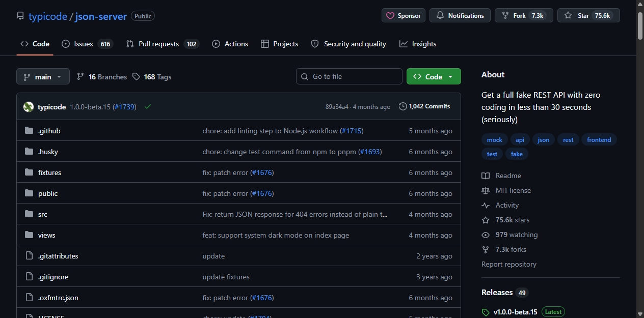This screenshot has width=644, height=318.
Task: Open the typicode owner link
Action: 48,16
